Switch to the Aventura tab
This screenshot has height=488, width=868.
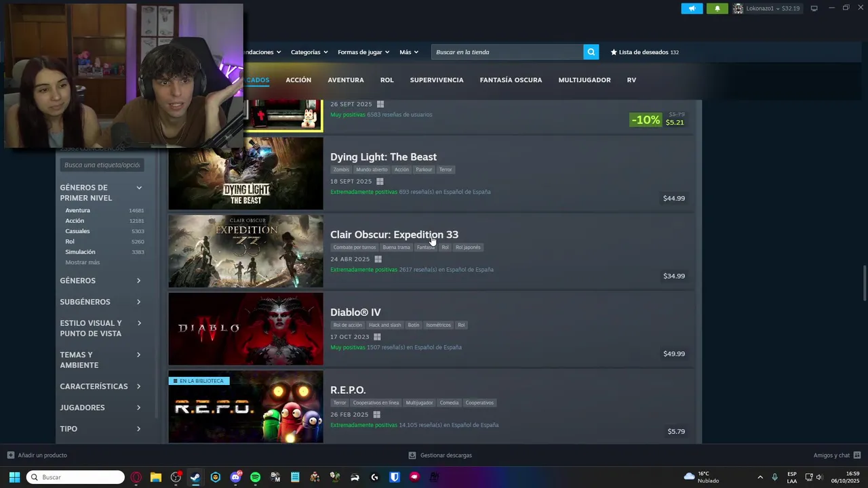tap(346, 80)
